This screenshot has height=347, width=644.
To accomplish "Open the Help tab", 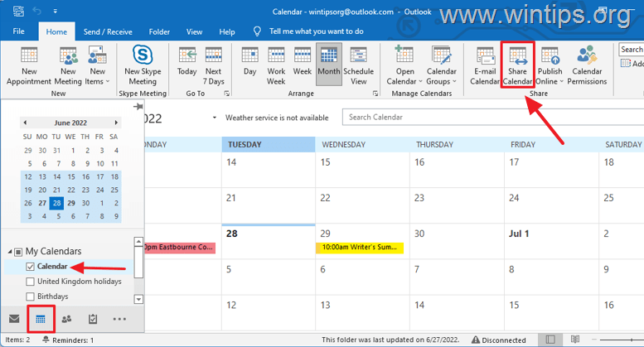I will click(x=227, y=31).
